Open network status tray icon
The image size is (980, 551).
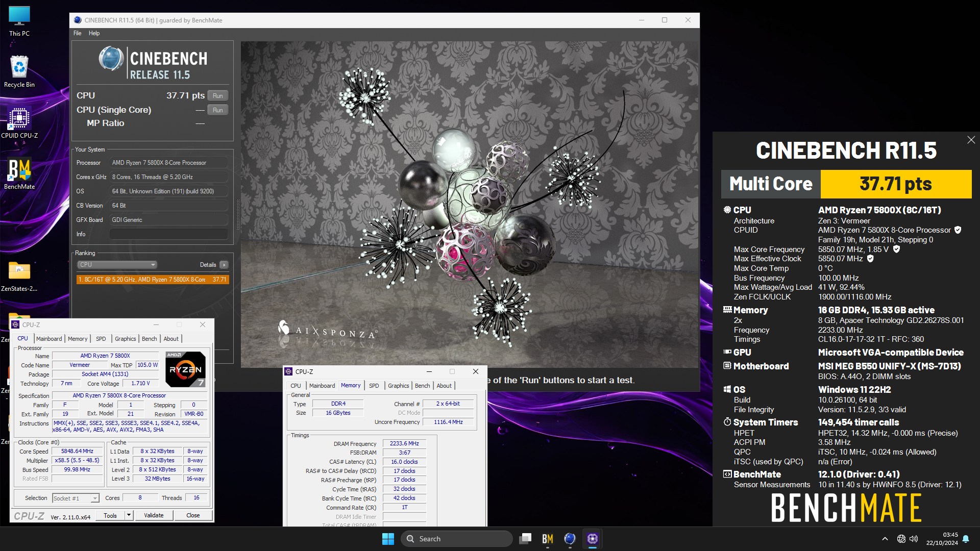[x=901, y=539]
